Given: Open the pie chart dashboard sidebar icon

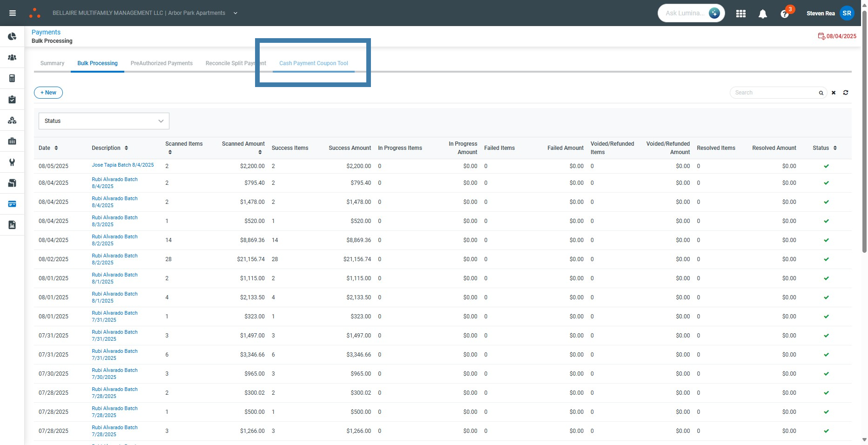Looking at the screenshot, I should click(x=12, y=36).
